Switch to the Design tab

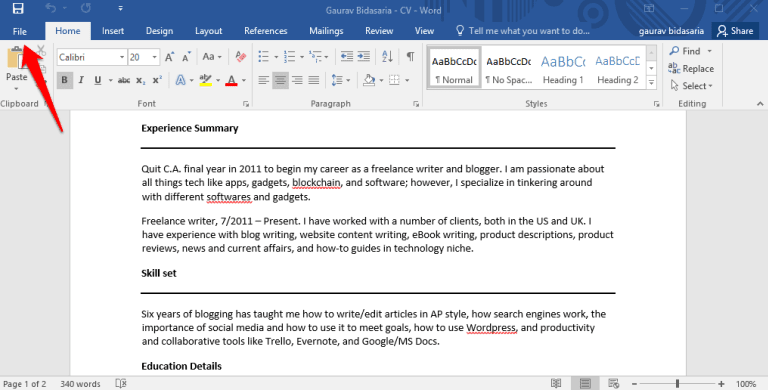159,31
